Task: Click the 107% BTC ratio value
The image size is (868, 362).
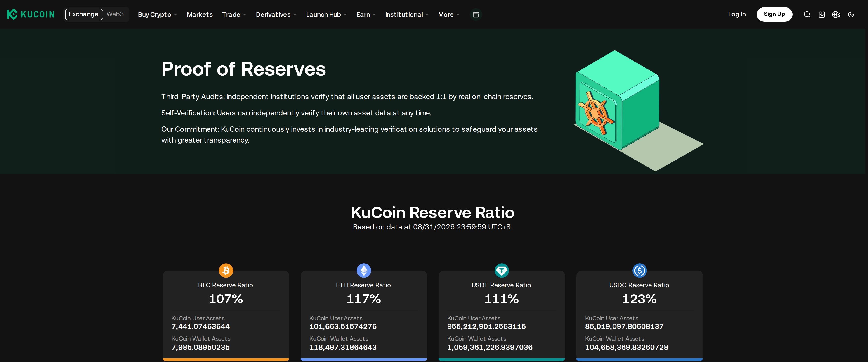Action: 226,299
